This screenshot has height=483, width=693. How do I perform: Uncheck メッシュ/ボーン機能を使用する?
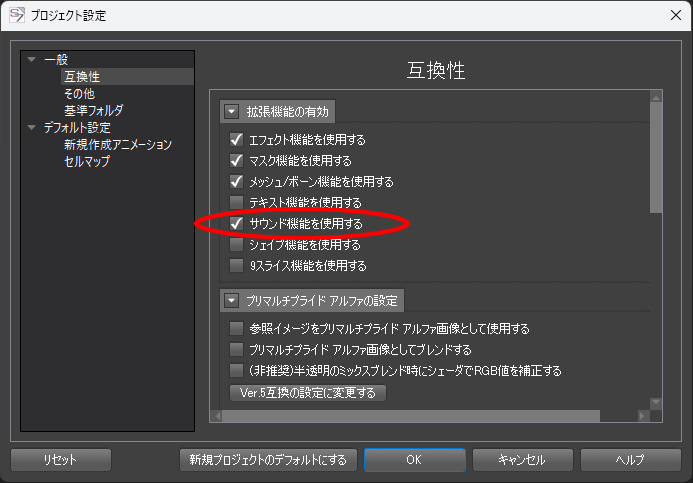pyautogui.click(x=236, y=182)
